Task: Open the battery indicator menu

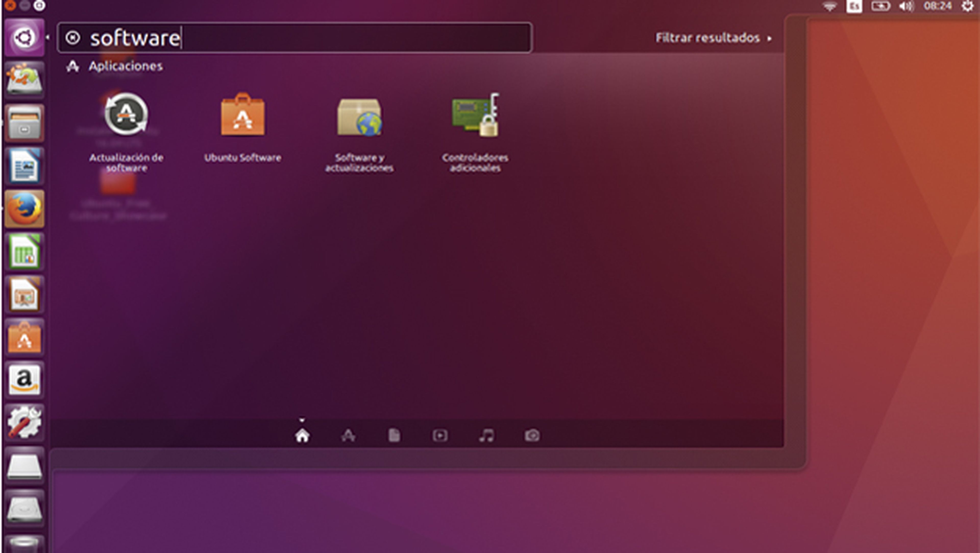Action: (881, 6)
